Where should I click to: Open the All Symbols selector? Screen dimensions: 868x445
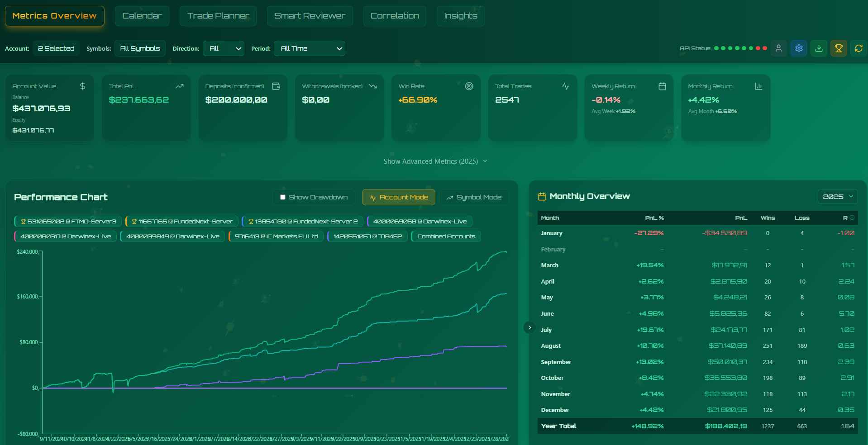click(x=140, y=48)
